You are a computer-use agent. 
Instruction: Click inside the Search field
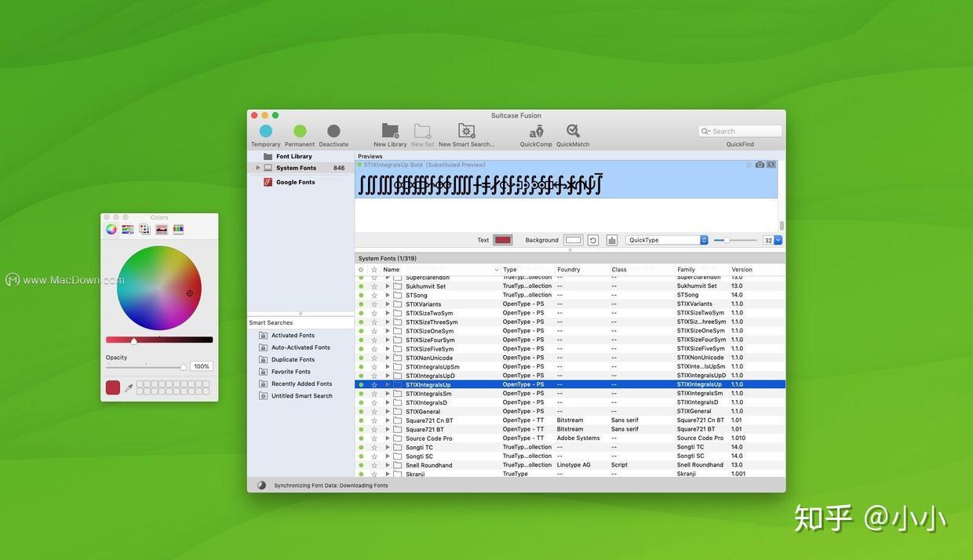coord(739,130)
